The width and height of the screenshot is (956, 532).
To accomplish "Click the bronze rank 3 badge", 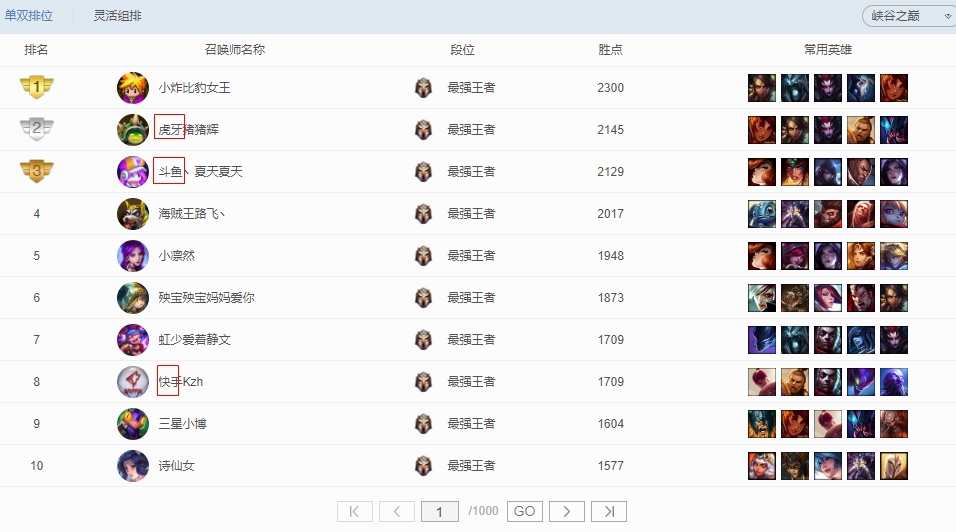I will [x=37, y=171].
